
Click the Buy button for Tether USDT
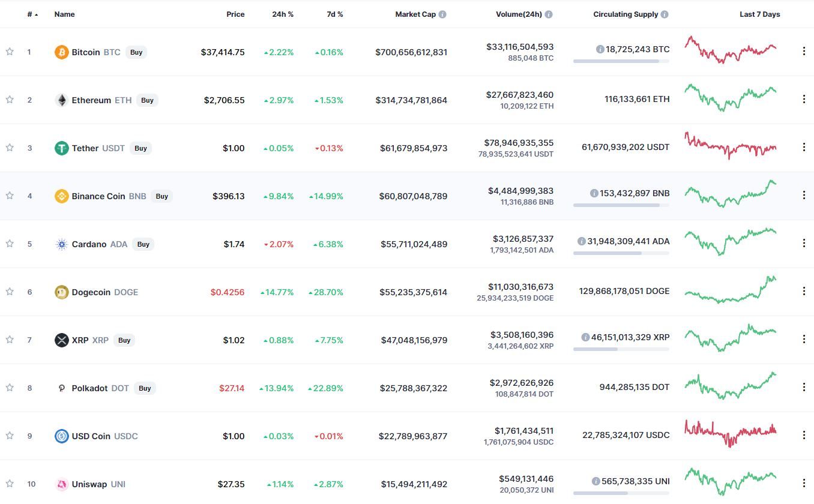tap(140, 148)
